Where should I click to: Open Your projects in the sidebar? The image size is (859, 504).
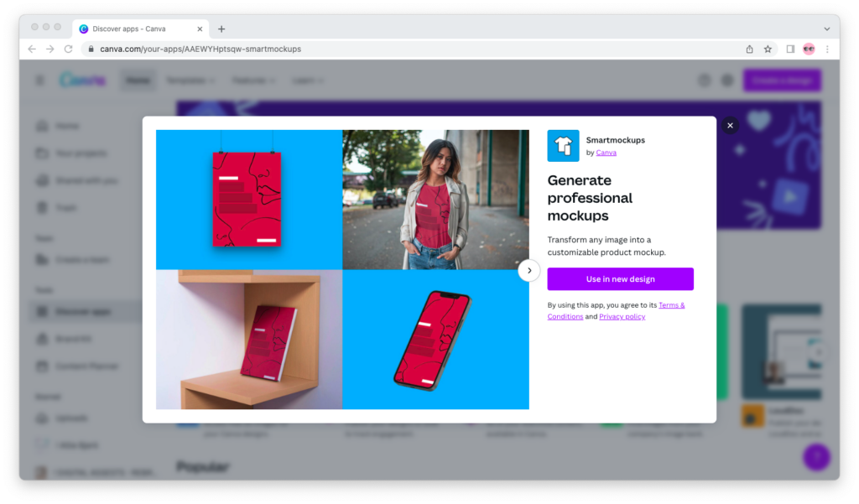point(85,153)
